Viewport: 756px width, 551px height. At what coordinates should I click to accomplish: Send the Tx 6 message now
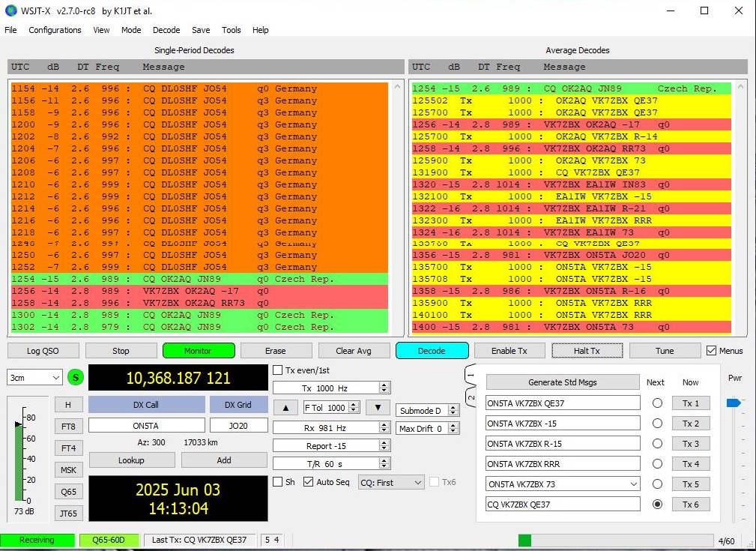pos(691,505)
